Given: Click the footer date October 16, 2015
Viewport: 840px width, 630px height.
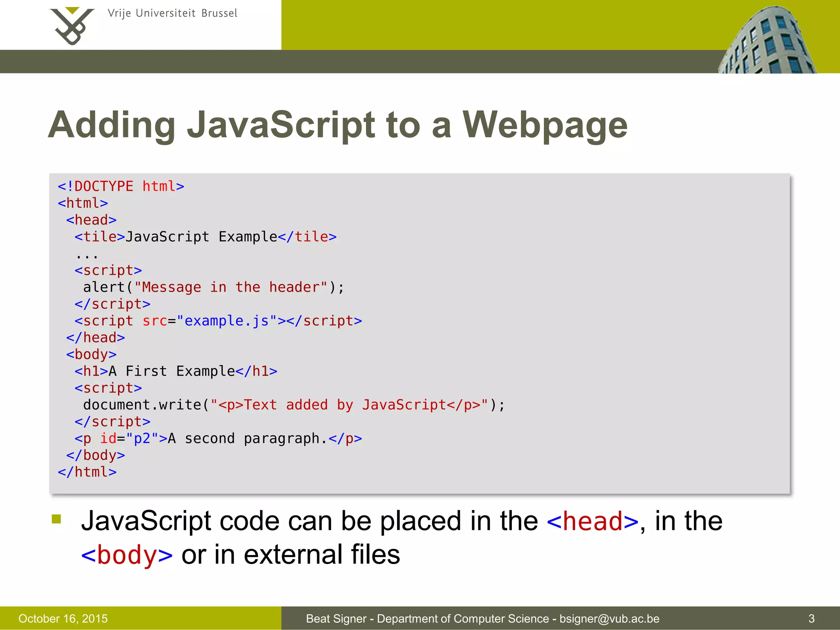Looking at the screenshot, I should tap(63, 619).
